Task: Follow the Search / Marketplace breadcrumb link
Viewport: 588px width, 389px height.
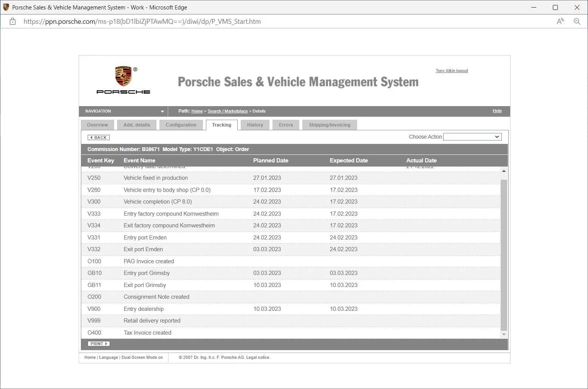Action: 227,111
